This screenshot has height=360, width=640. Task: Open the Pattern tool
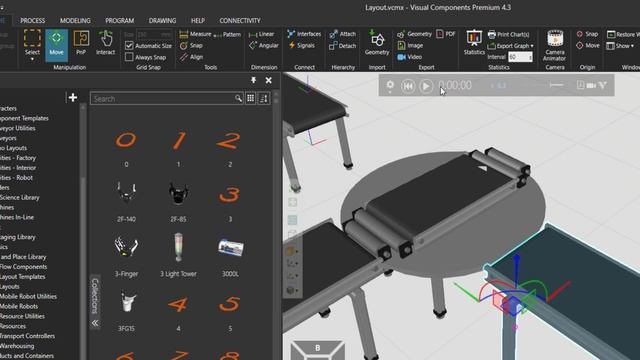coord(227,35)
